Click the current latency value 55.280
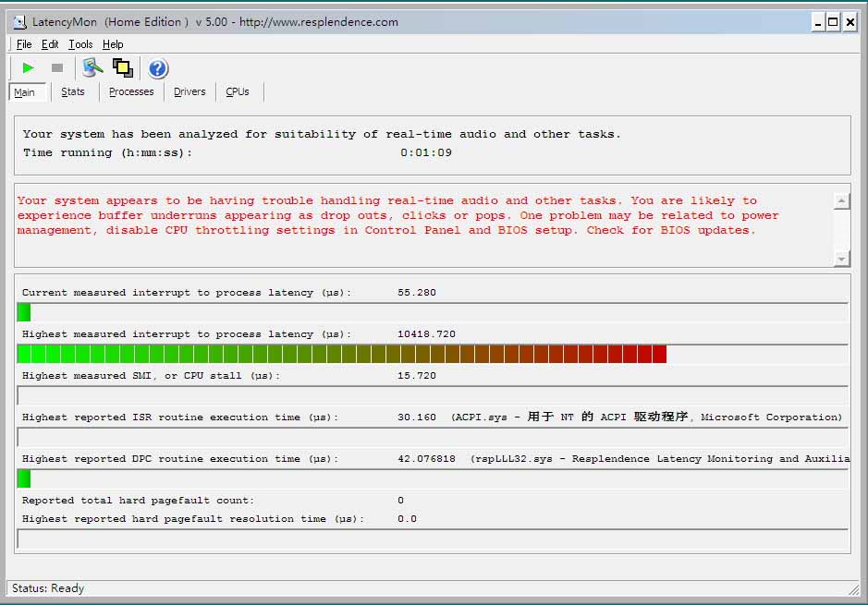868x605 pixels. [x=416, y=293]
